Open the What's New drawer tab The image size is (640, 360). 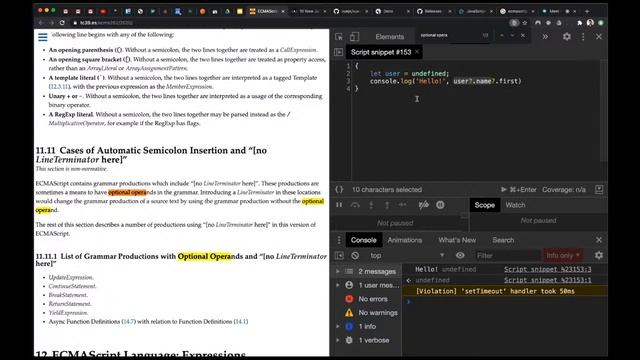click(457, 240)
